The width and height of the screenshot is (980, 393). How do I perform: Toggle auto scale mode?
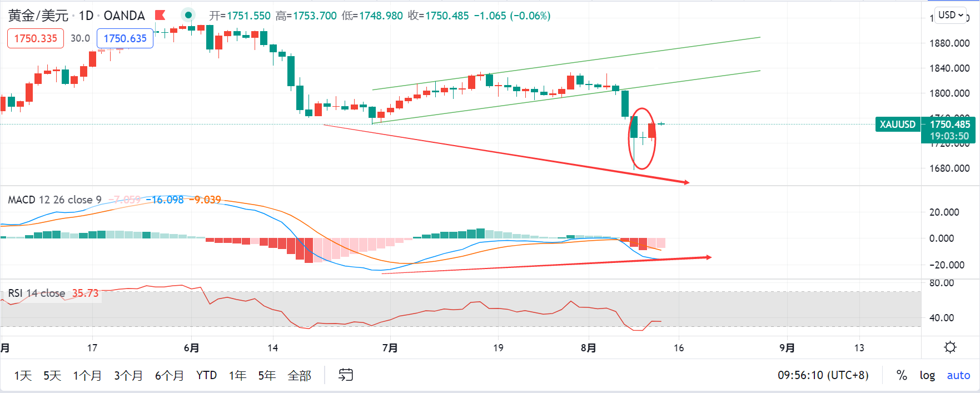958,375
